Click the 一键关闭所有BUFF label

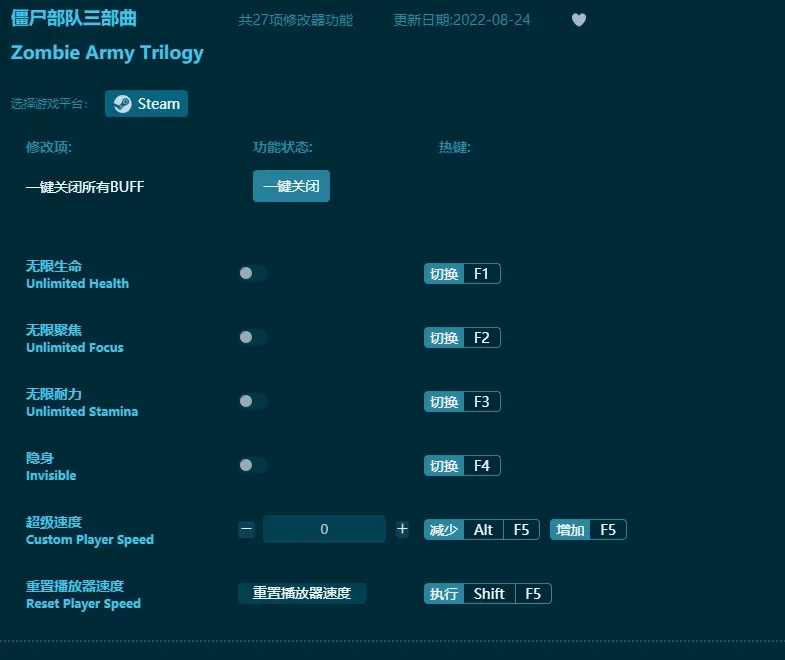click(85, 187)
